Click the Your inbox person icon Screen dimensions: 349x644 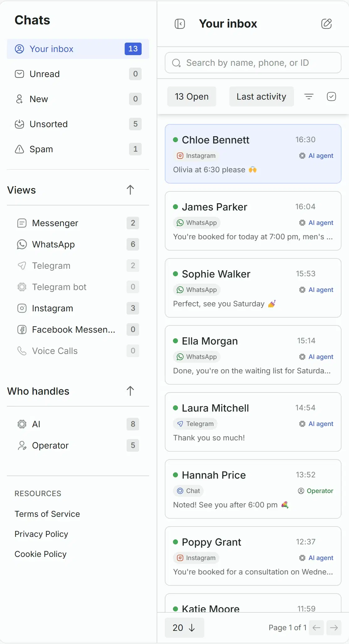[19, 49]
